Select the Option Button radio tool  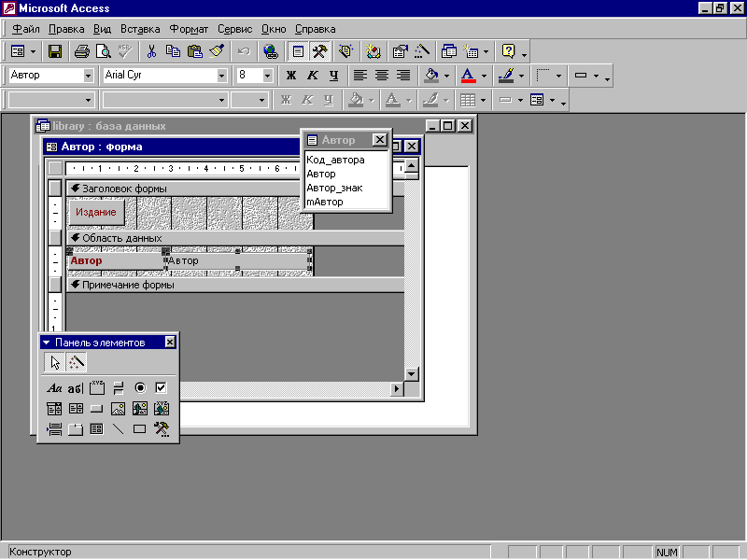point(139,388)
